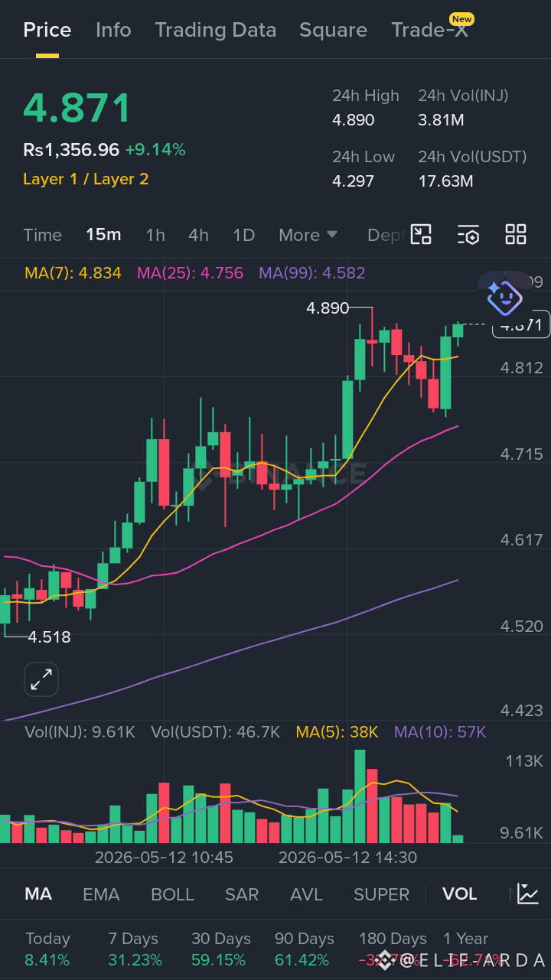The height and width of the screenshot is (980, 551).
Task: Tap the 7 Days 31.23% performance
Action: click(135, 949)
